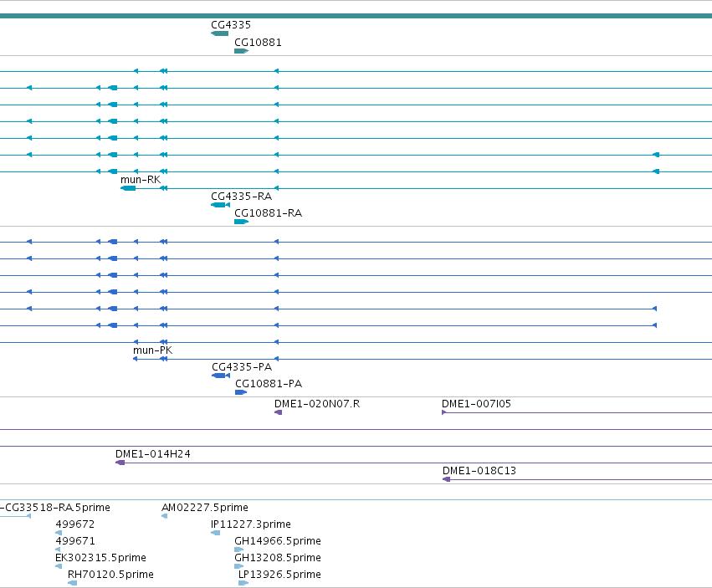This screenshot has height=588, width=712.
Task: Open the mun-PK protein label
Action: coord(152,350)
